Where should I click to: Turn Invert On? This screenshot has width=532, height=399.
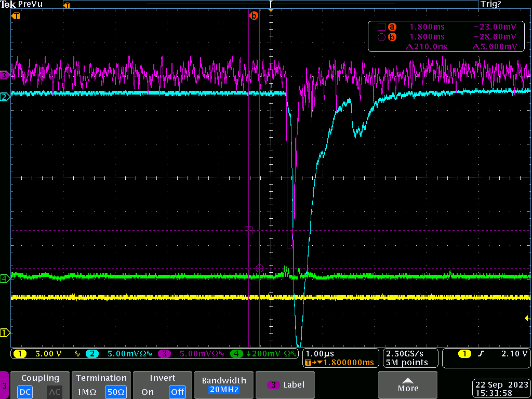148,392
